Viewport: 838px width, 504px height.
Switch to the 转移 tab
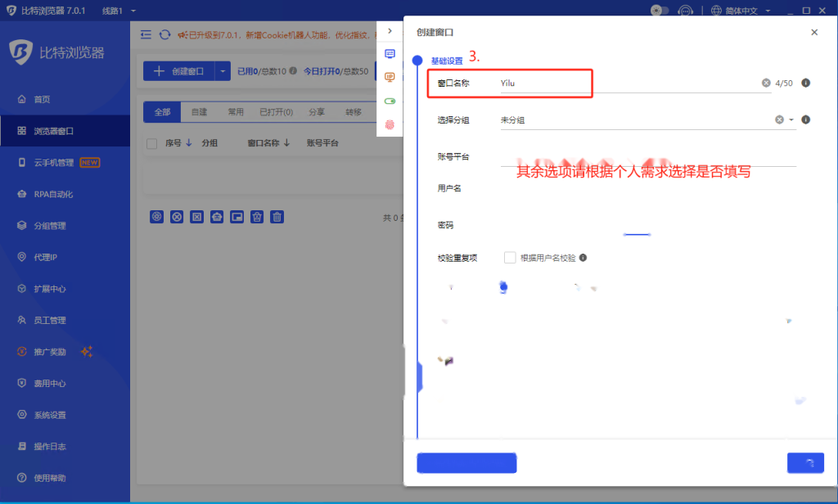(354, 112)
